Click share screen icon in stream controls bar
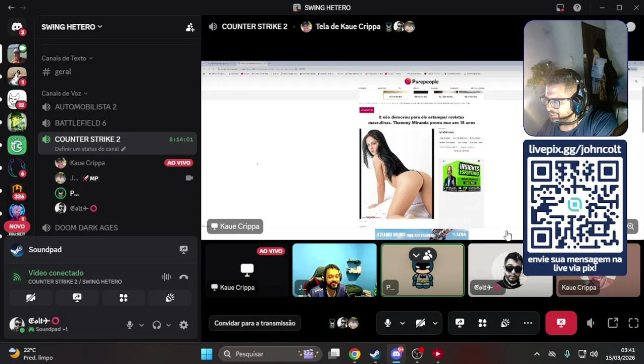This screenshot has height=364, width=644. (x=460, y=323)
